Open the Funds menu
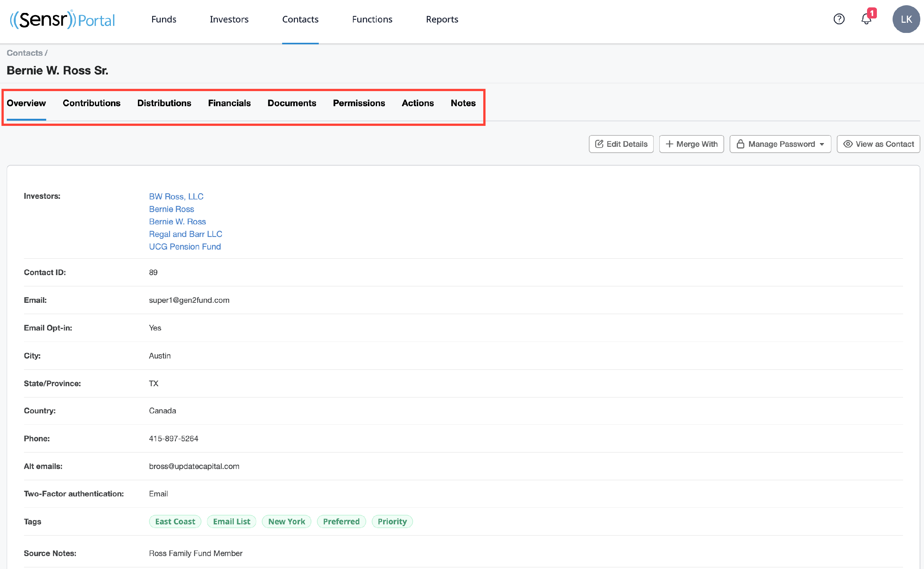The height and width of the screenshot is (569, 924). coord(164,19)
